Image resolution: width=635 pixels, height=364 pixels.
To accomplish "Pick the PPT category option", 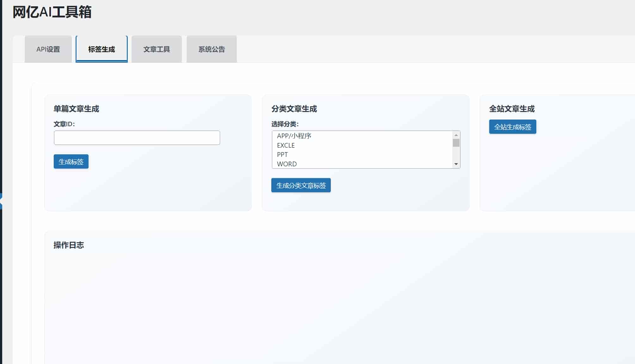I will pyautogui.click(x=282, y=155).
